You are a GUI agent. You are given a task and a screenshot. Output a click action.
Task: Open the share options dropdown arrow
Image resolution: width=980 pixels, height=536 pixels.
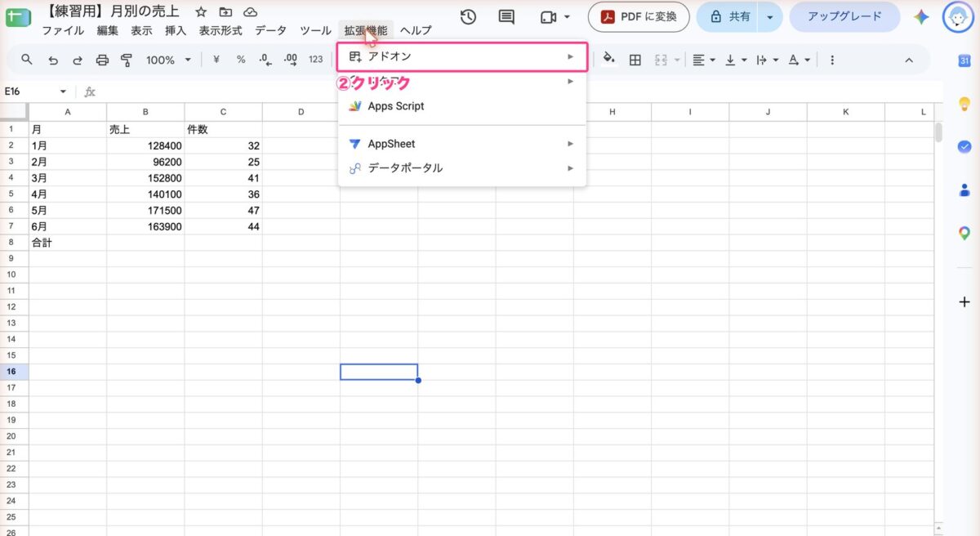[770, 16]
